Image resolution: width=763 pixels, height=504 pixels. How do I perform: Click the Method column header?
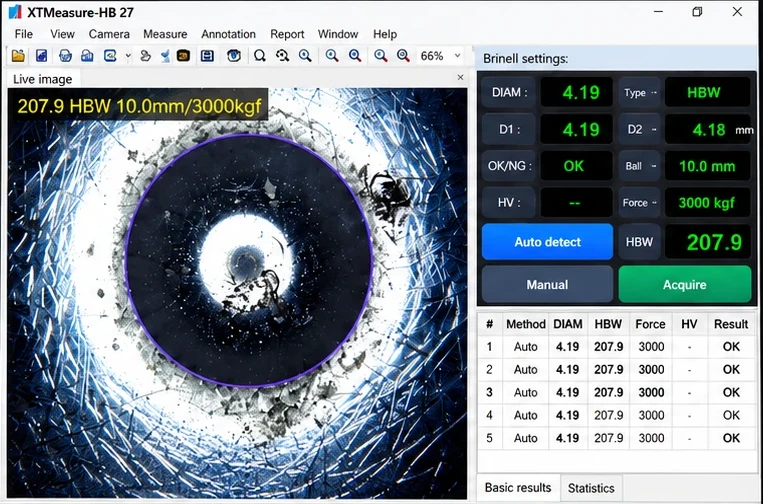tap(526, 324)
